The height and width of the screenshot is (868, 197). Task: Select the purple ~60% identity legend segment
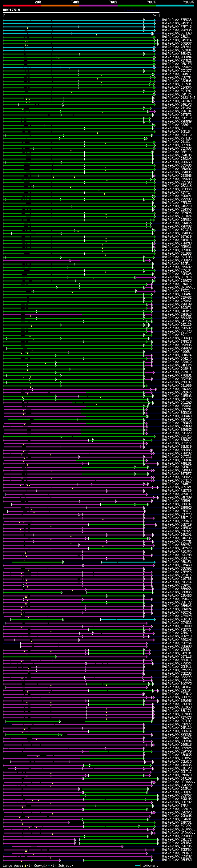pyautogui.click(x=98, y=6)
